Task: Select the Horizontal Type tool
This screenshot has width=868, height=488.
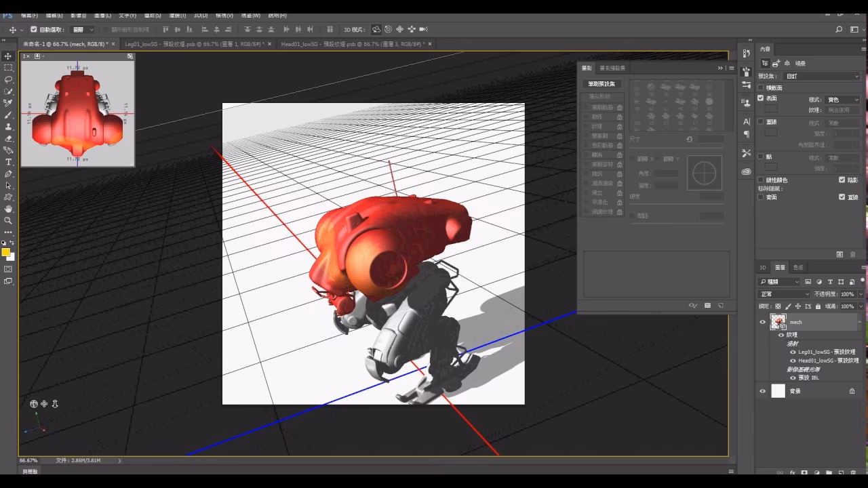Action: (x=7, y=163)
